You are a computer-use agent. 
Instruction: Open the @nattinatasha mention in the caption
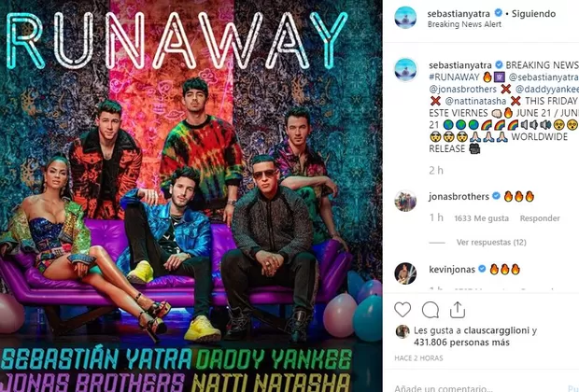475,101
